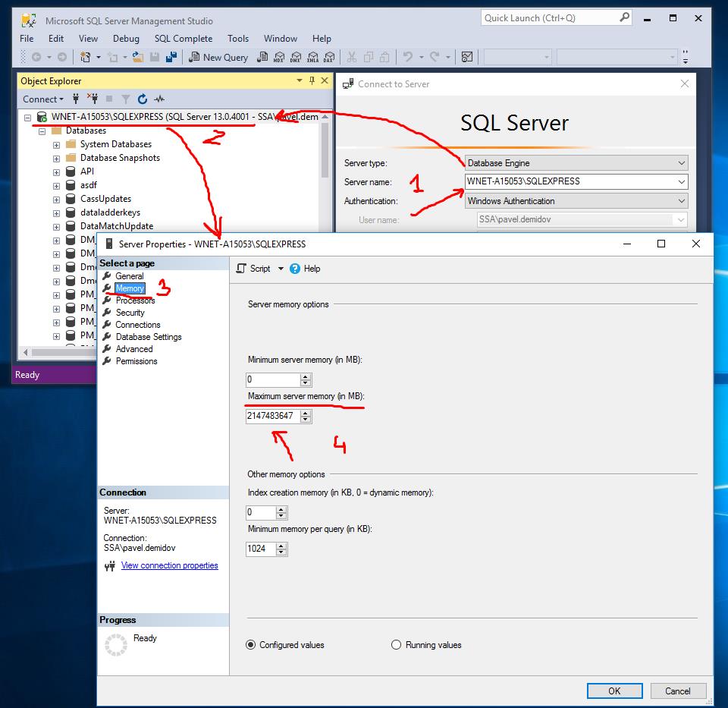Select the Security page

(130, 313)
